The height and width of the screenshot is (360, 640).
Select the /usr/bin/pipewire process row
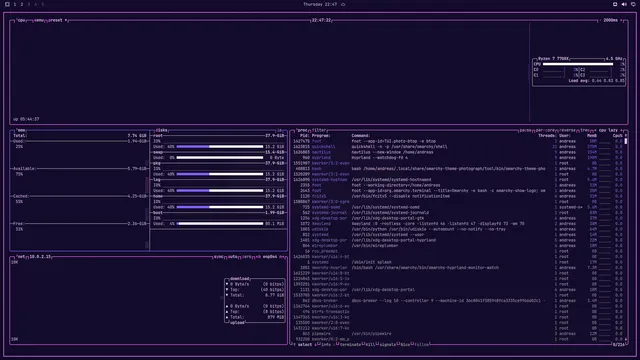pos(458,333)
